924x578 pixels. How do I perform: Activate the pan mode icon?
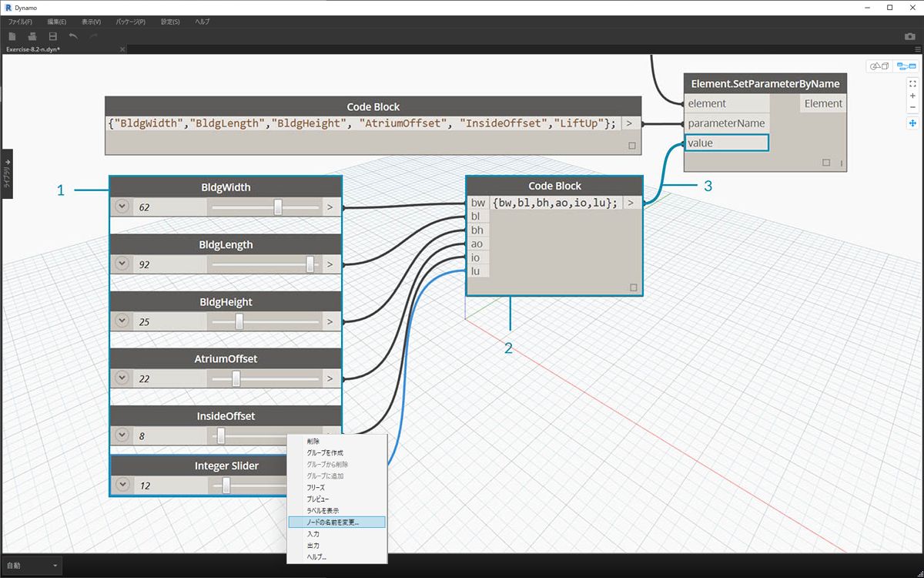912,123
